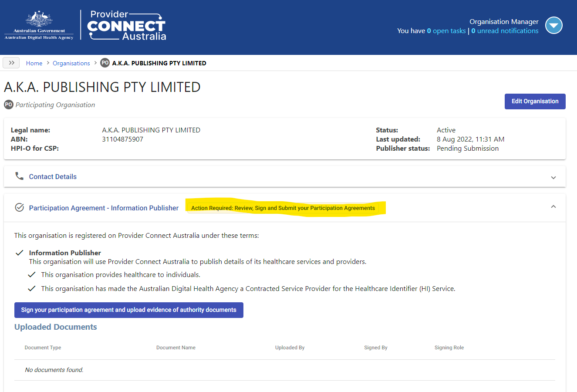Click Sign your participation agreement button

(129, 310)
